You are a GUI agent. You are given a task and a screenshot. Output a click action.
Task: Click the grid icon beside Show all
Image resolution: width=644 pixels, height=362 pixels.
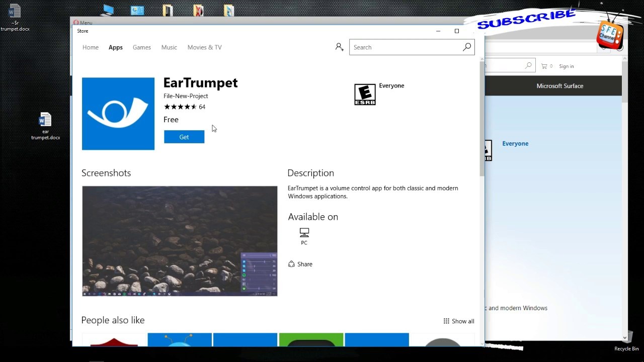(x=446, y=321)
